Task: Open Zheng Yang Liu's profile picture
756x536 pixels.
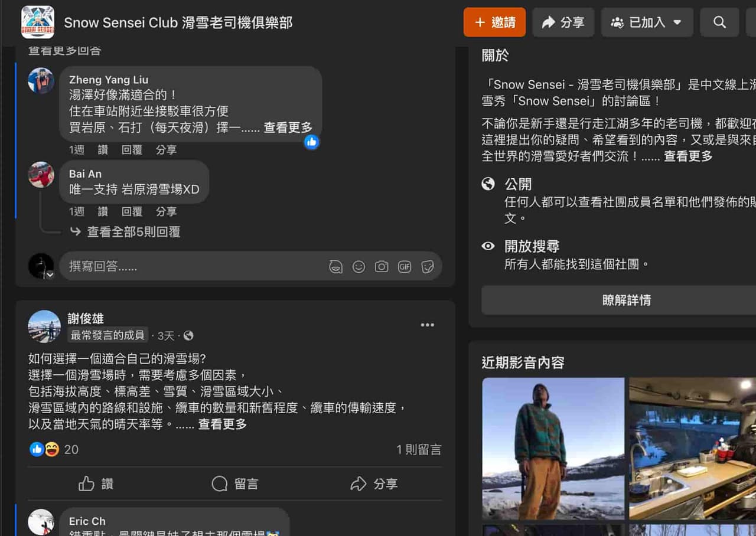Action: [41, 81]
